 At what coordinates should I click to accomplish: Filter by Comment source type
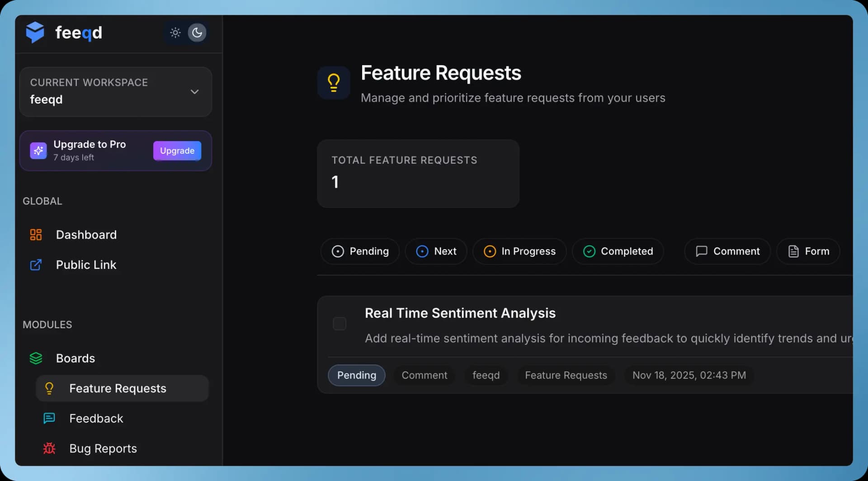(727, 251)
